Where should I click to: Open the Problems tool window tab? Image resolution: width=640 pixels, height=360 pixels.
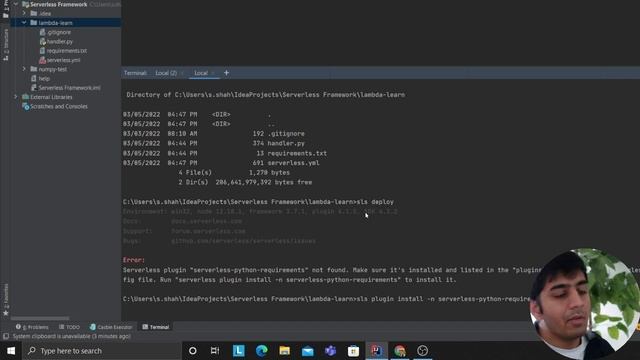point(32,327)
